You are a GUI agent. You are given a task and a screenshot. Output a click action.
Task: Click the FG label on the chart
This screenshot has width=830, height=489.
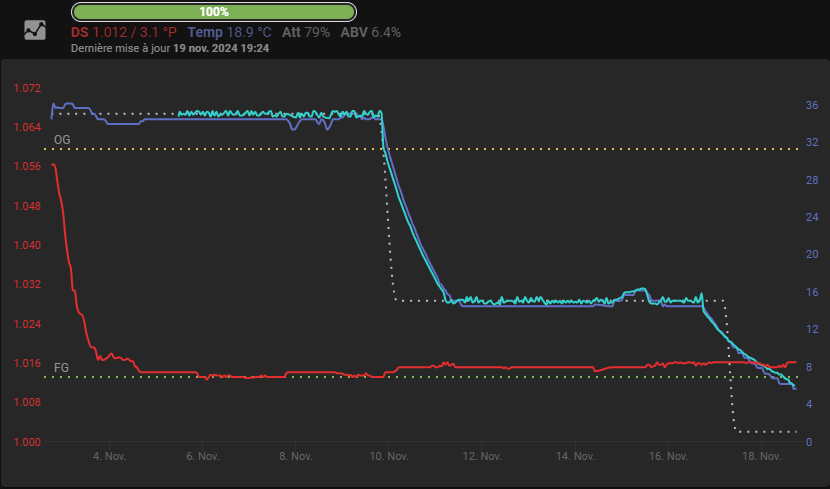pos(61,368)
